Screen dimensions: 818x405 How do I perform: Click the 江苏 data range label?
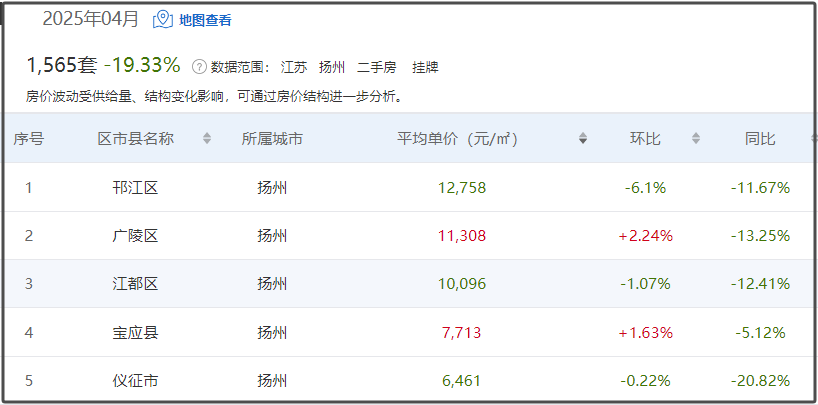294,67
